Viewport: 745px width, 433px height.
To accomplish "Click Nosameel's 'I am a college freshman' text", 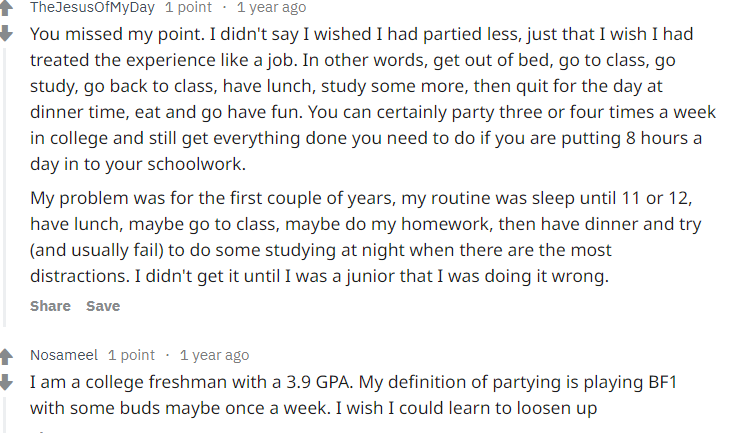I will [x=130, y=383].
